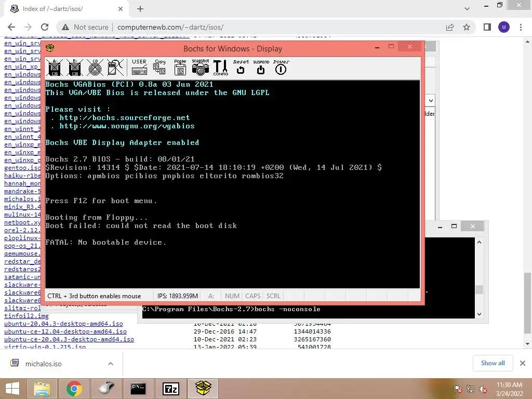Screen dimensions: 532x399
Task: Click the mouse application icon in taskbar
Action: click(107, 389)
